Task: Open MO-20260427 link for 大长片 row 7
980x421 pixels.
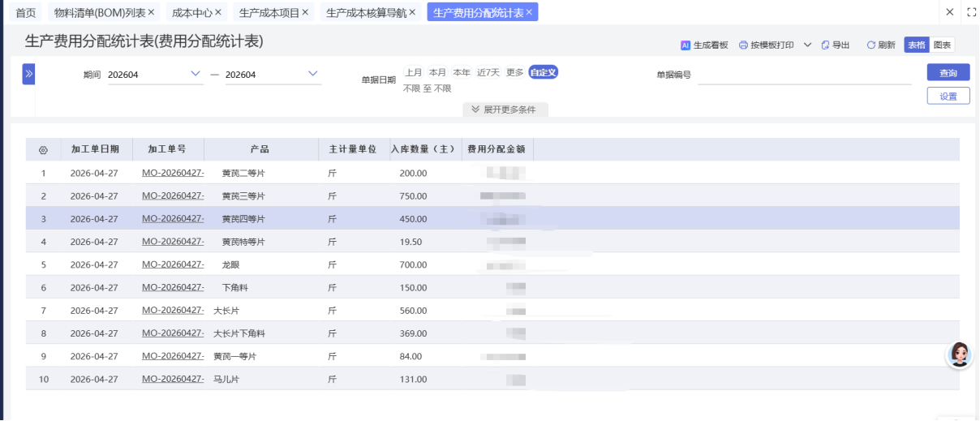Action: 173,310
